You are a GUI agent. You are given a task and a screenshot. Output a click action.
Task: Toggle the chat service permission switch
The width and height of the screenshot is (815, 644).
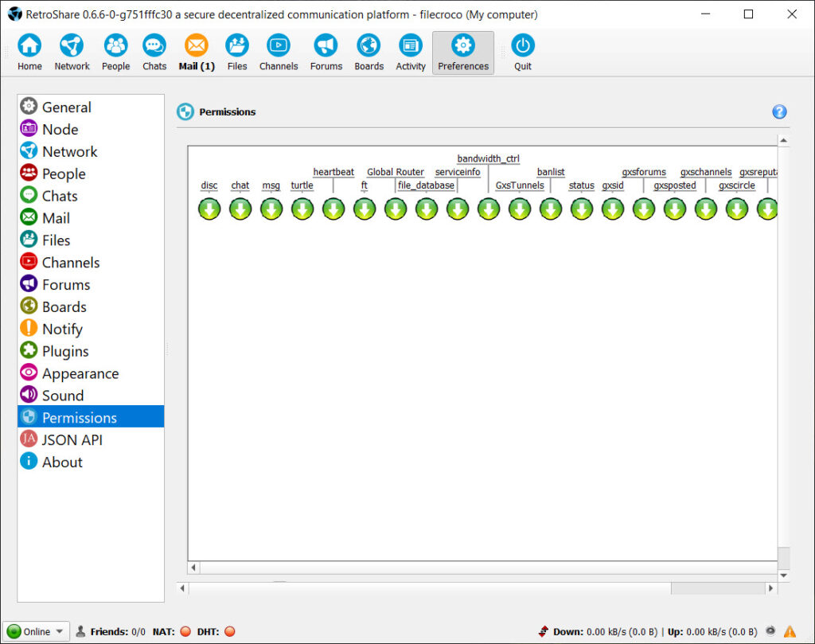coord(240,209)
